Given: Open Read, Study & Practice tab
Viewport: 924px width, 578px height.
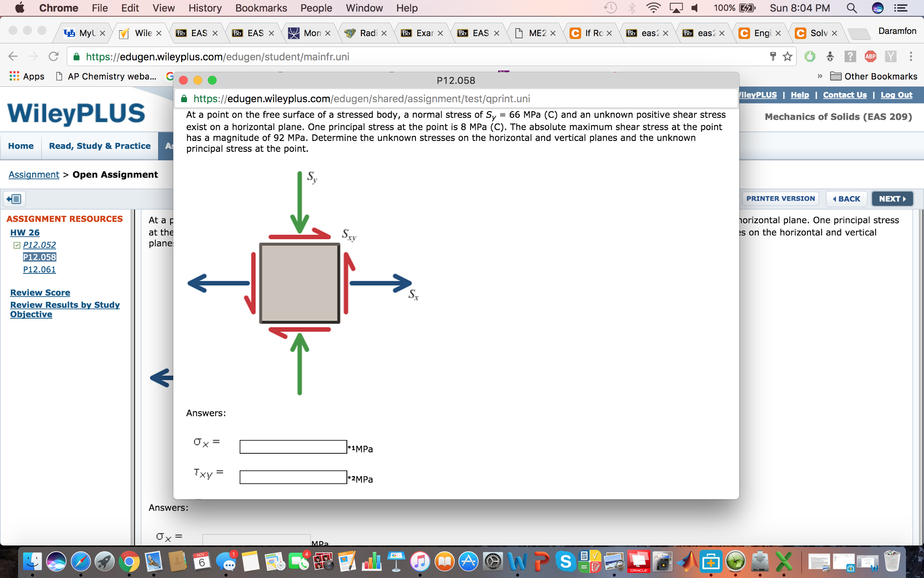Looking at the screenshot, I should pyautogui.click(x=100, y=146).
